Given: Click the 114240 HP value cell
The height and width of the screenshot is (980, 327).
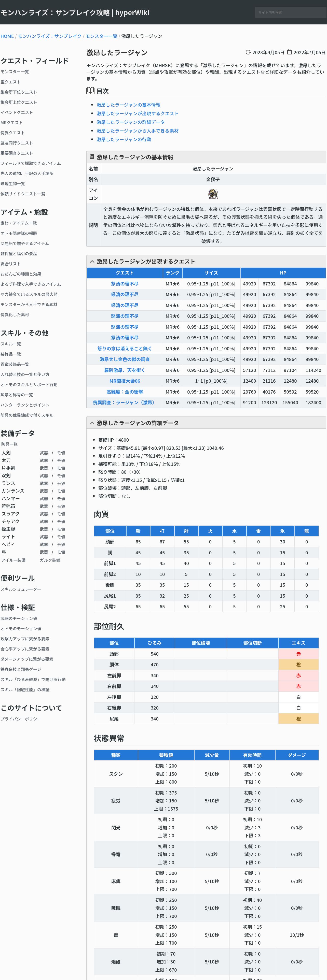Looking at the screenshot, I should 313,370.
